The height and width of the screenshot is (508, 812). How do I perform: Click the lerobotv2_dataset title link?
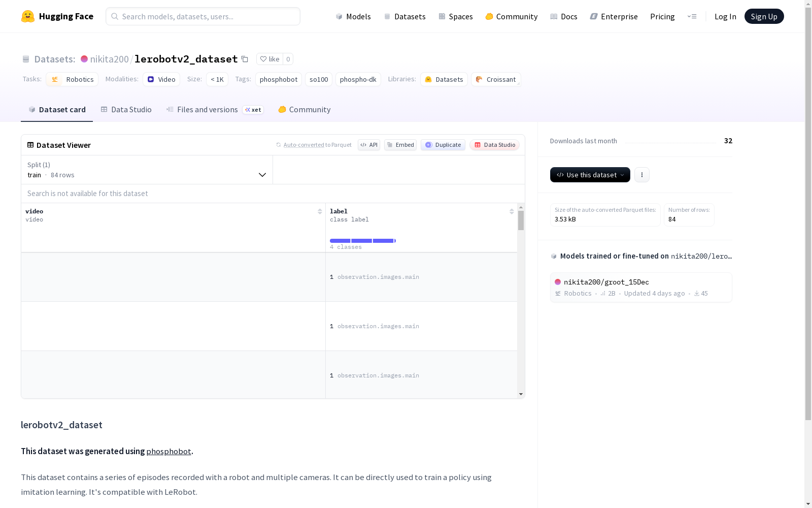point(186,59)
